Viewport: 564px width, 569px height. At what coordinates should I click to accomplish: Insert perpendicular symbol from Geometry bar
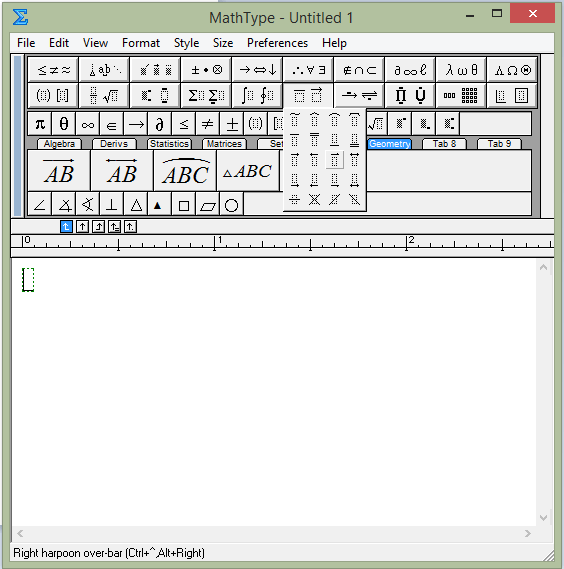pyautogui.click(x=111, y=205)
